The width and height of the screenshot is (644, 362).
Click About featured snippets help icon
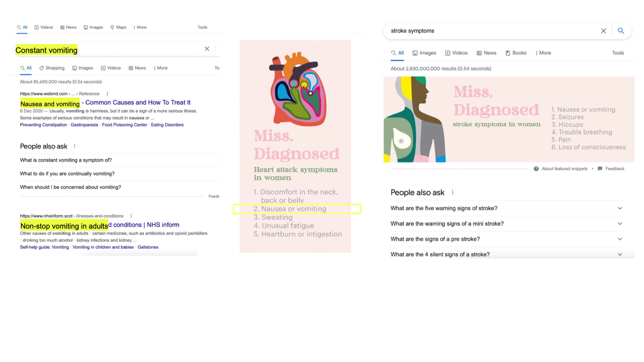pos(536,169)
